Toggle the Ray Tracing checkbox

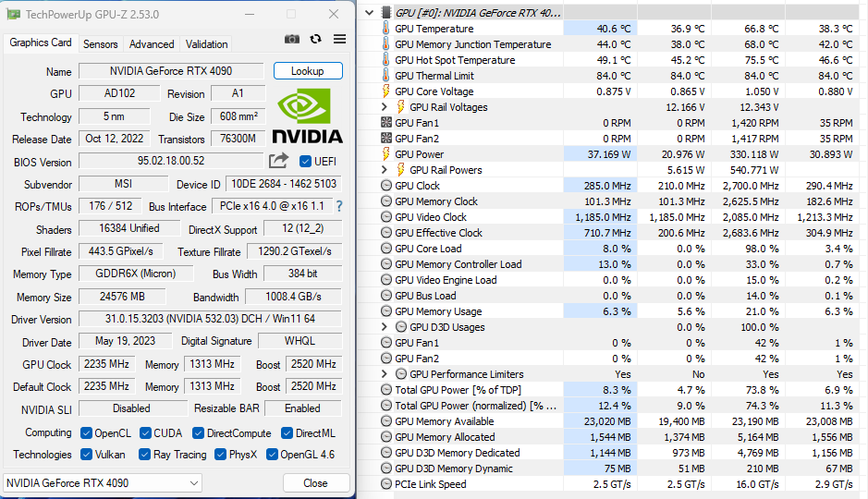pos(144,455)
